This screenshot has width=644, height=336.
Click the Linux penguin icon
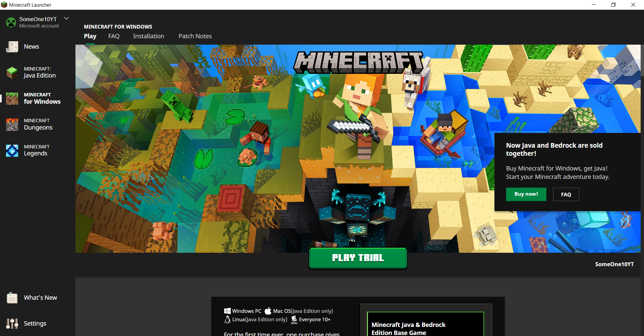click(x=227, y=320)
